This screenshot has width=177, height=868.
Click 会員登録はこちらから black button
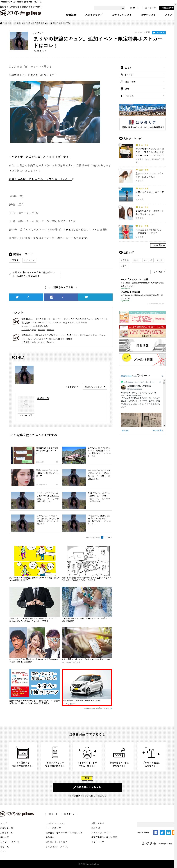tap(87, 787)
